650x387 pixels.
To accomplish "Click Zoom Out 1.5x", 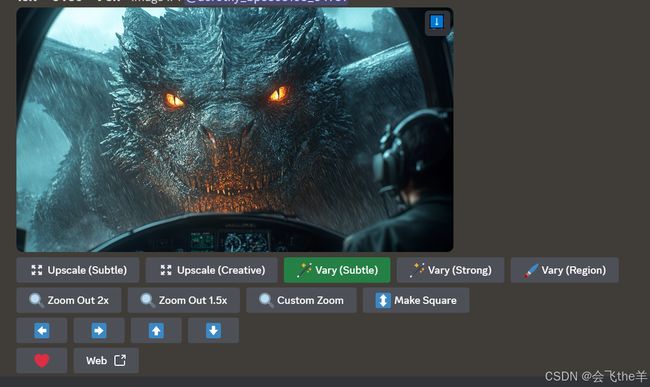I will pyautogui.click(x=184, y=300).
